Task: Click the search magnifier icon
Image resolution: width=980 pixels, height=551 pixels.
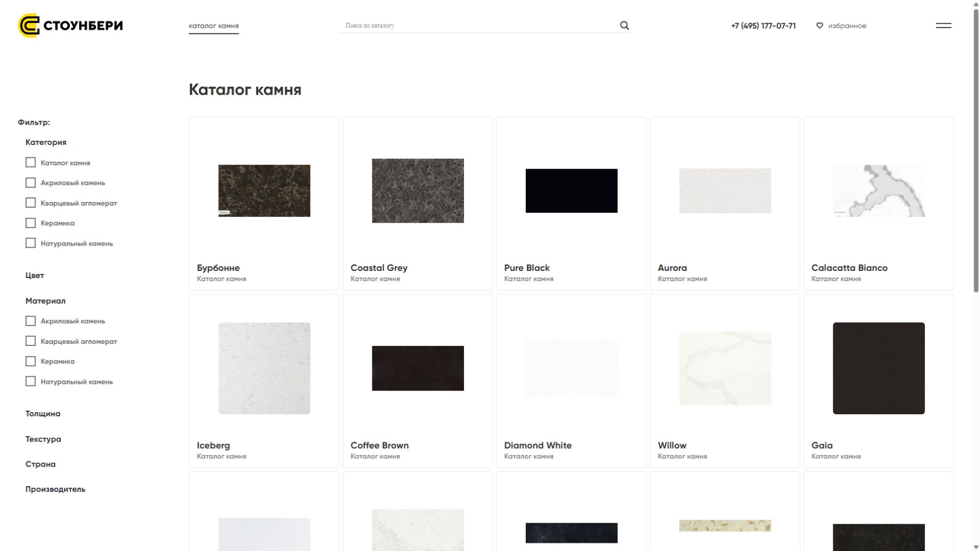Action: coord(625,25)
